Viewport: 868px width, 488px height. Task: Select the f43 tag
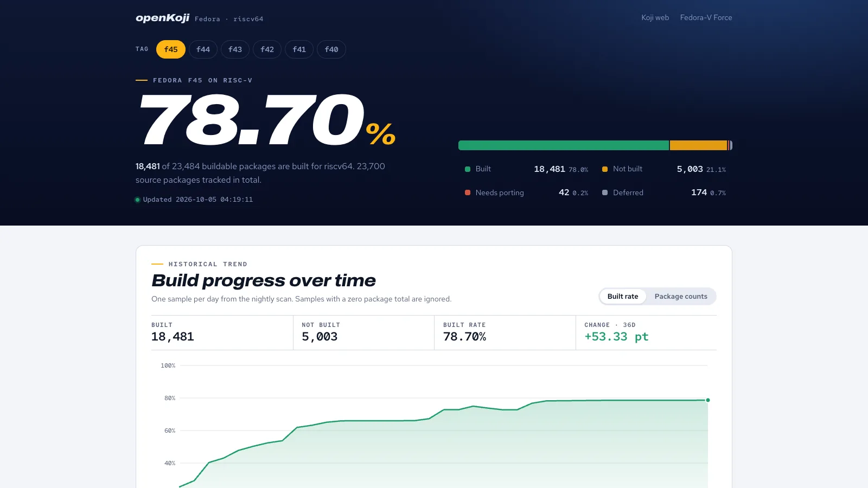pyautogui.click(x=235, y=49)
